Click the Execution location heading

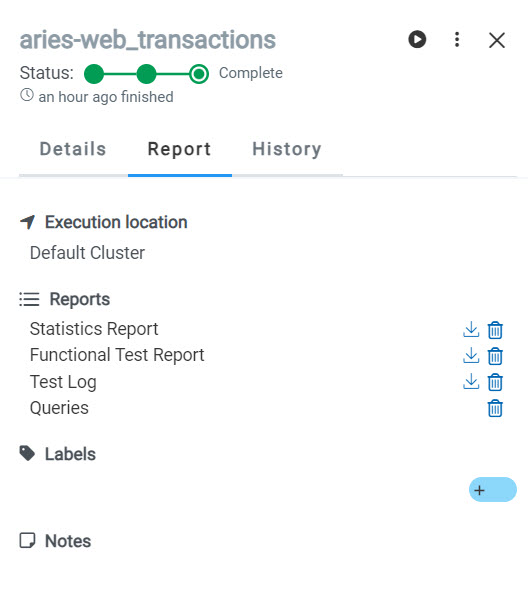click(116, 222)
